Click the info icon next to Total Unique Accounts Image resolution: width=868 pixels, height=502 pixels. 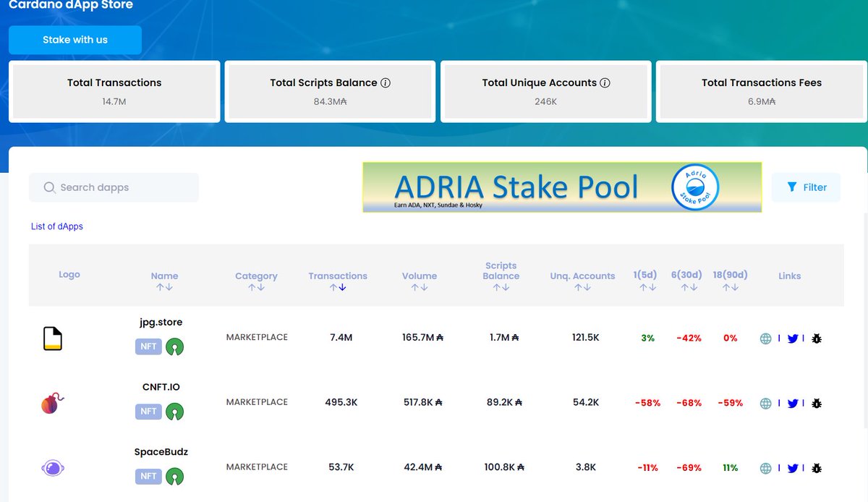[x=605, y=82]
